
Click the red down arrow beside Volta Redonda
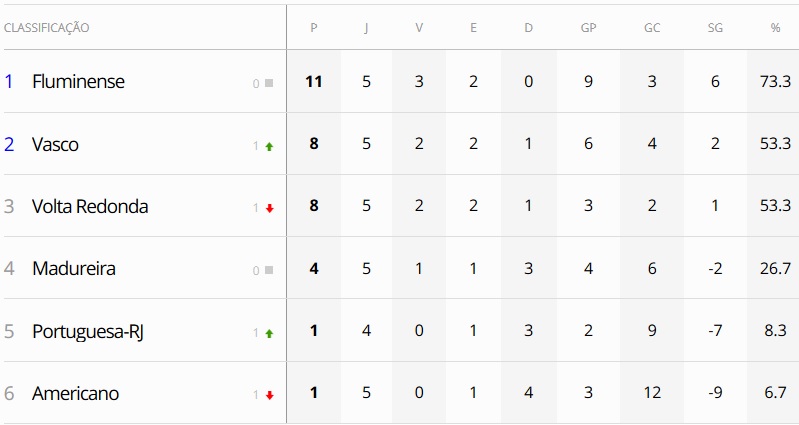(x=269, y=208)
